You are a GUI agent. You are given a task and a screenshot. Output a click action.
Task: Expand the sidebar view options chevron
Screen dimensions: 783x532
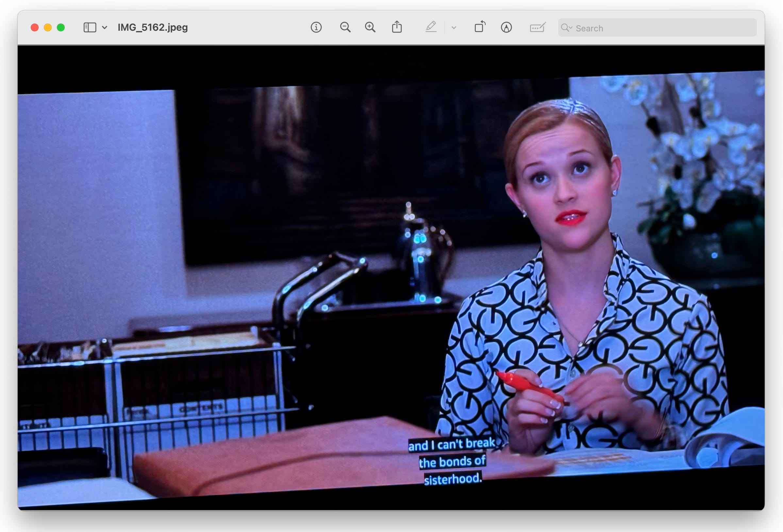pyautogui.click(x=105, y=28)
